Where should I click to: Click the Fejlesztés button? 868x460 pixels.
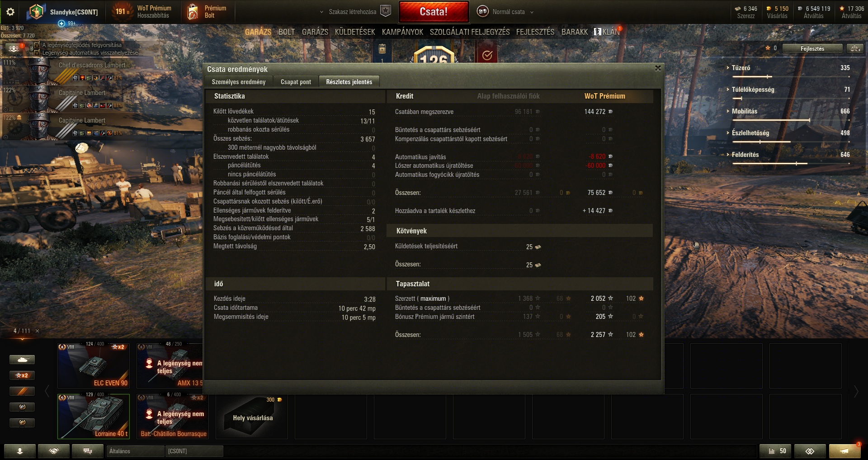(x=812, y=48)
